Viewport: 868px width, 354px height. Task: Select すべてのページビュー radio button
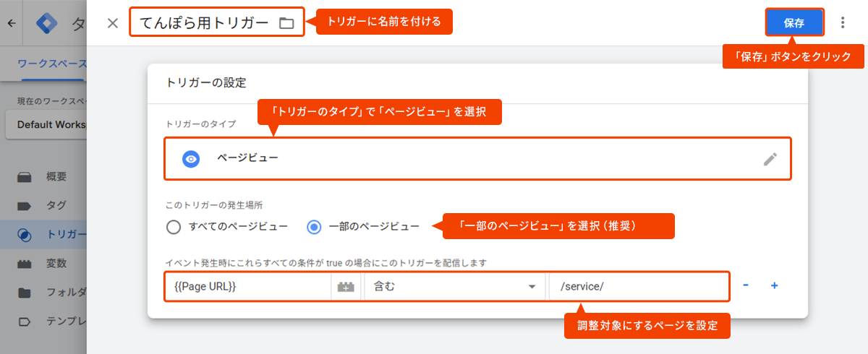[x=174, y=227]
